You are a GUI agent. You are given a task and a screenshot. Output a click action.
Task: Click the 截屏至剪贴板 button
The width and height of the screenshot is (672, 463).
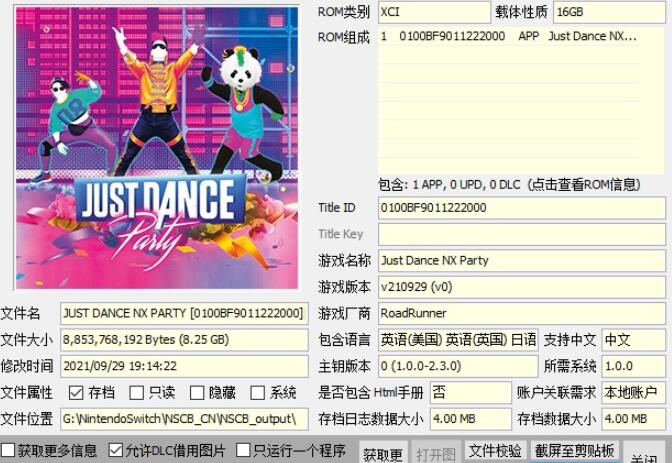tap(574, 450)
